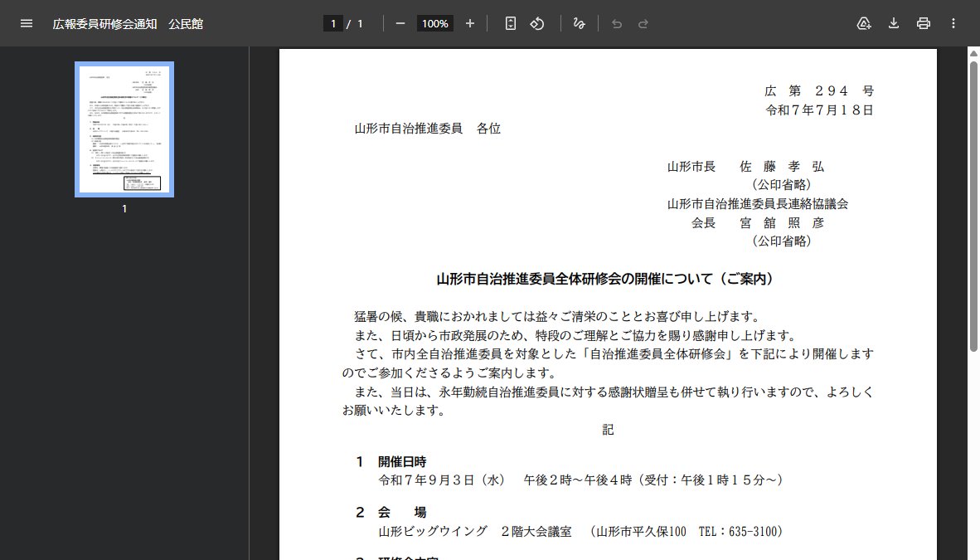Click the fit to page icon
Viewport: 980px width, 560px height.
[511, 24]
